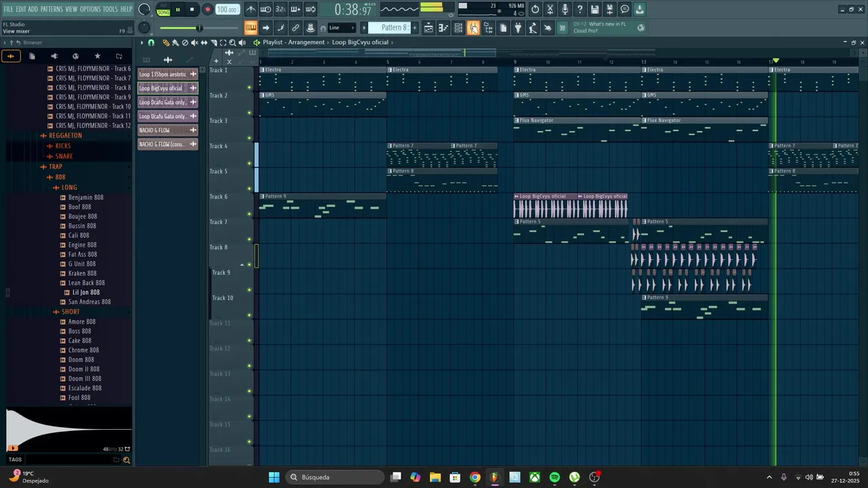Toggle the 3-2-1 recording countdown icon

(280, 9)
